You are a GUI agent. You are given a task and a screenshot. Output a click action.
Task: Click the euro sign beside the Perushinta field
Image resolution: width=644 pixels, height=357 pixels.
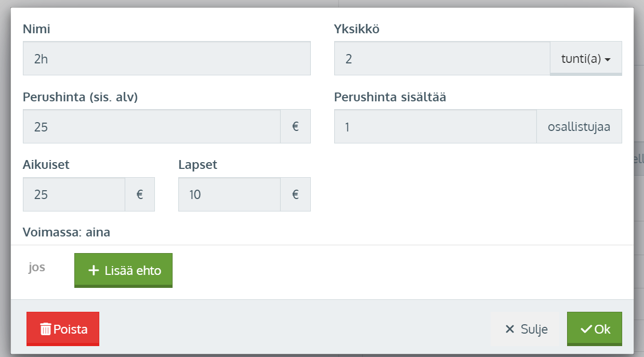click(x=295, y=126)
